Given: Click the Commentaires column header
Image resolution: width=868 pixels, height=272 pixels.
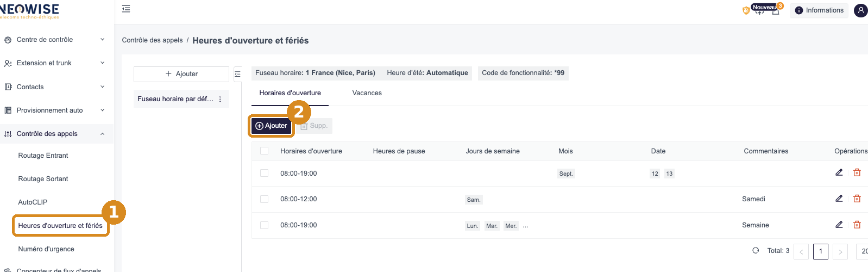Looking at the screenshot, I should click(766, 151).
